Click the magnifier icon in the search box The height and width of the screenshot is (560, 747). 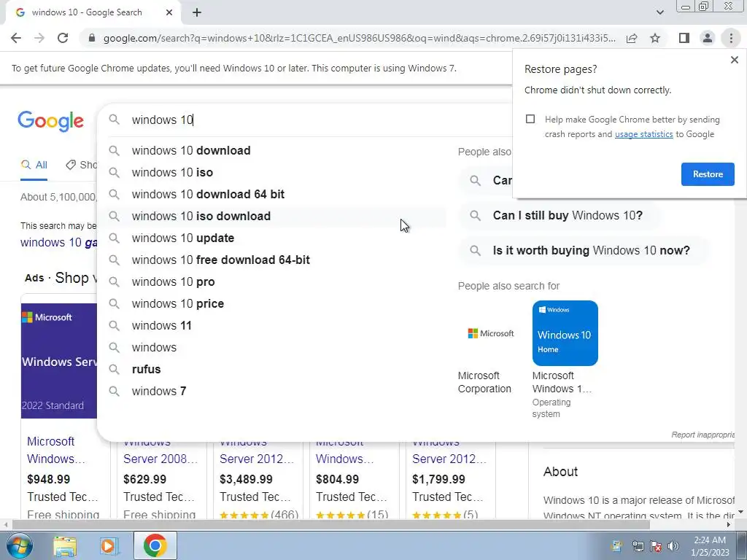[114, 120]
